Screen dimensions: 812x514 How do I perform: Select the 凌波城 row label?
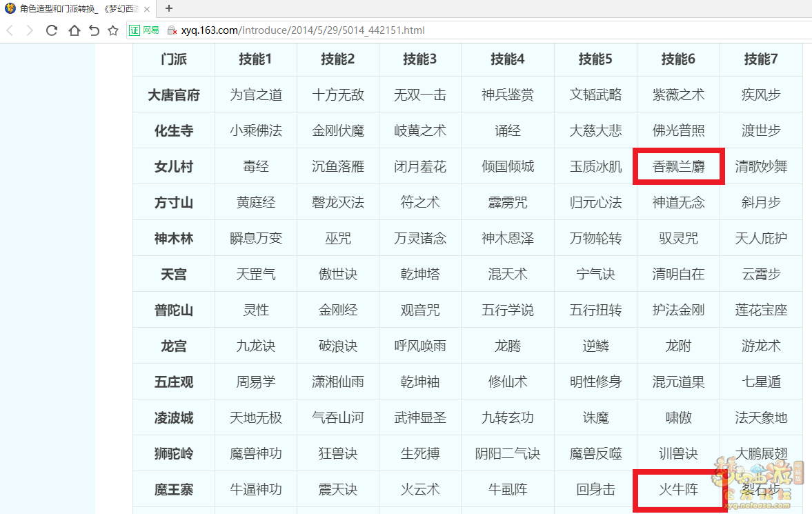[x=174, y=417]
